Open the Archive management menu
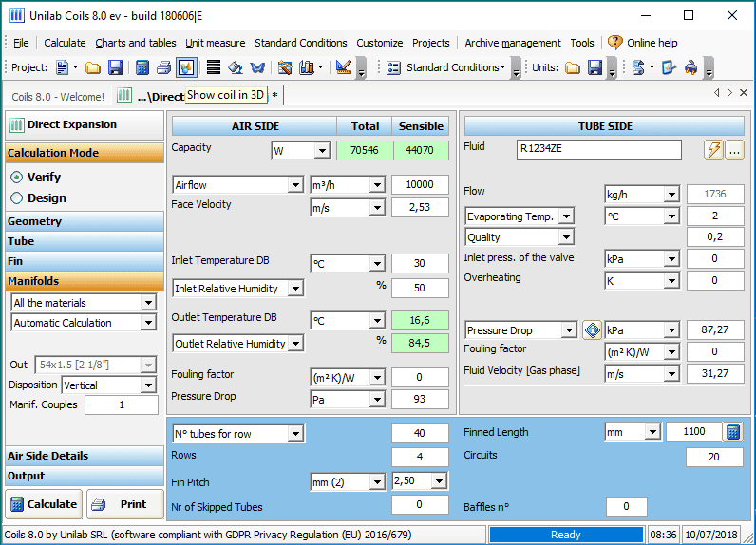756x545 pixels. [x=513, y=43]
